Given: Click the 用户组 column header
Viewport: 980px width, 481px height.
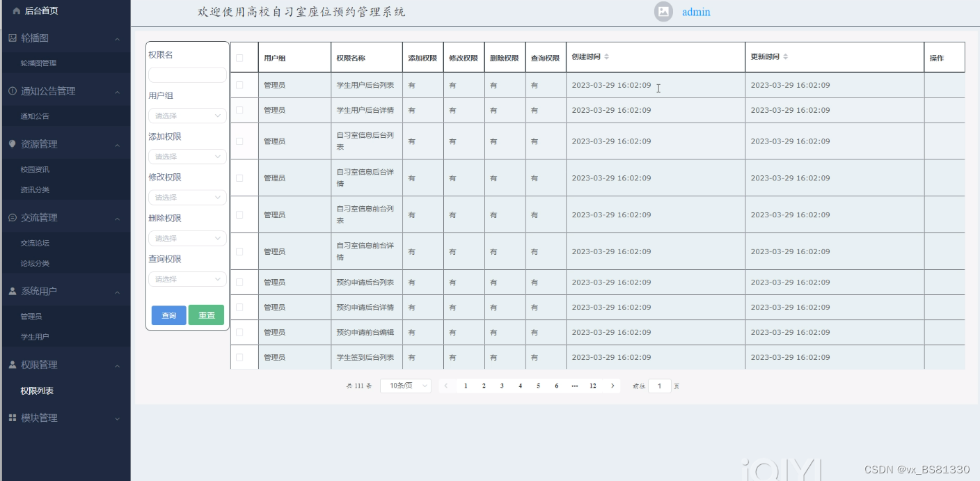Looking at the screenshot, I should (294, 58).
